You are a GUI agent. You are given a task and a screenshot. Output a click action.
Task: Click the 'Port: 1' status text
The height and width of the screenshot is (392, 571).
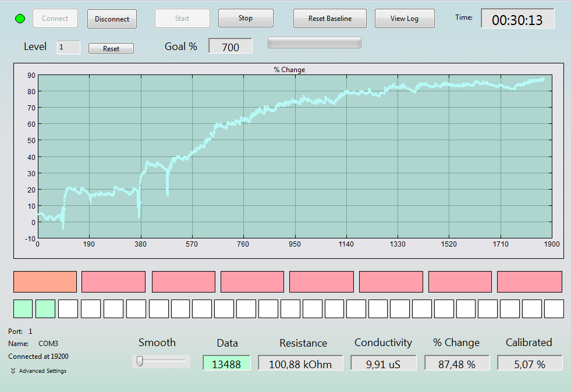[x=20, y=331]
